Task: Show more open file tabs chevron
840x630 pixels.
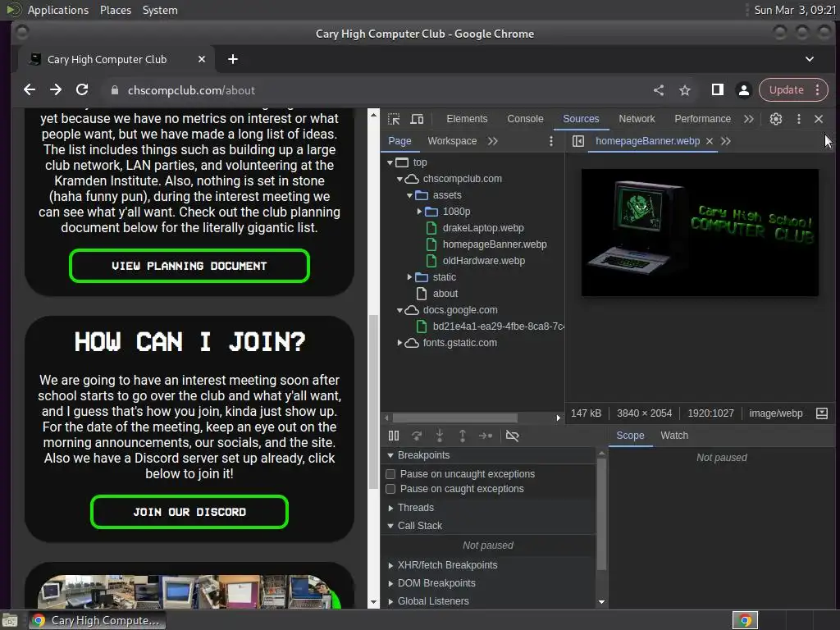Action: coord(726,141)
